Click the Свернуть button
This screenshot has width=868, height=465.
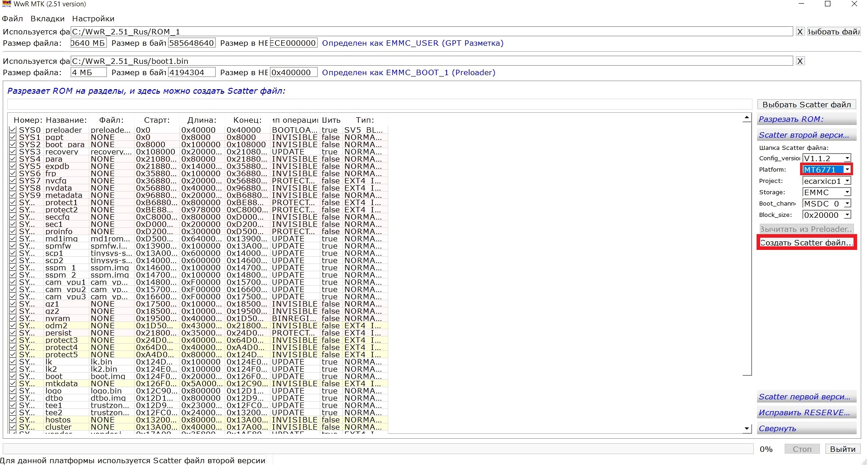[806, 428]
